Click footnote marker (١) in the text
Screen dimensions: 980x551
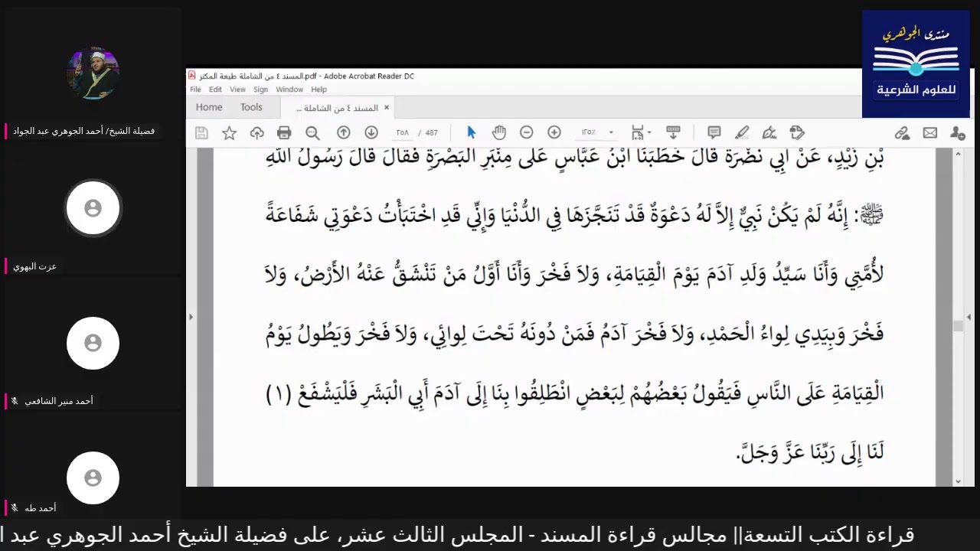(x=279, y=393)
